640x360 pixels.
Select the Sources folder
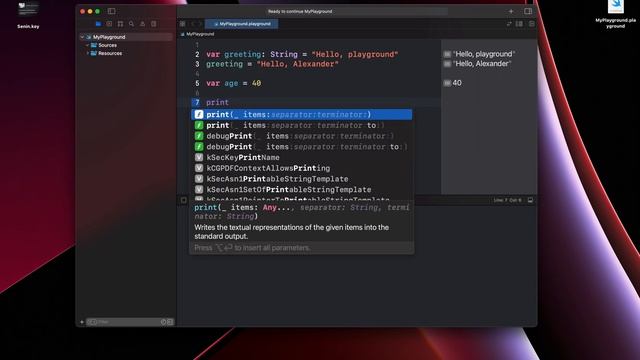pyautogui.click(x=107, y=45)
